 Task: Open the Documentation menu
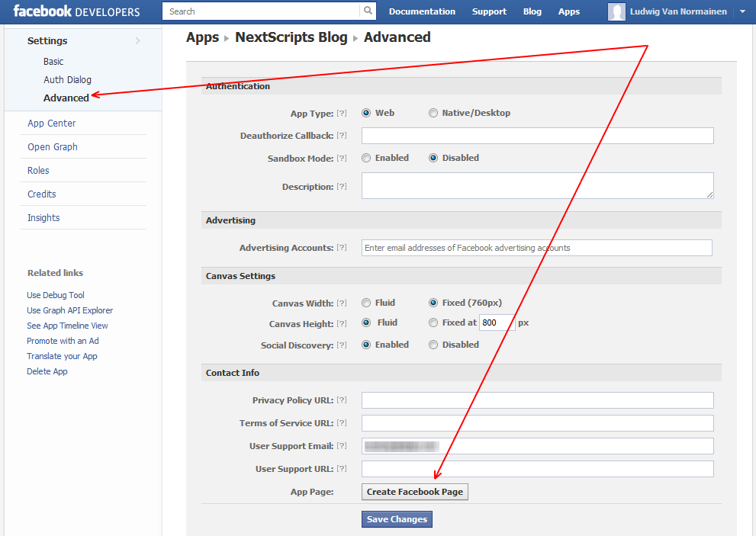422,11
